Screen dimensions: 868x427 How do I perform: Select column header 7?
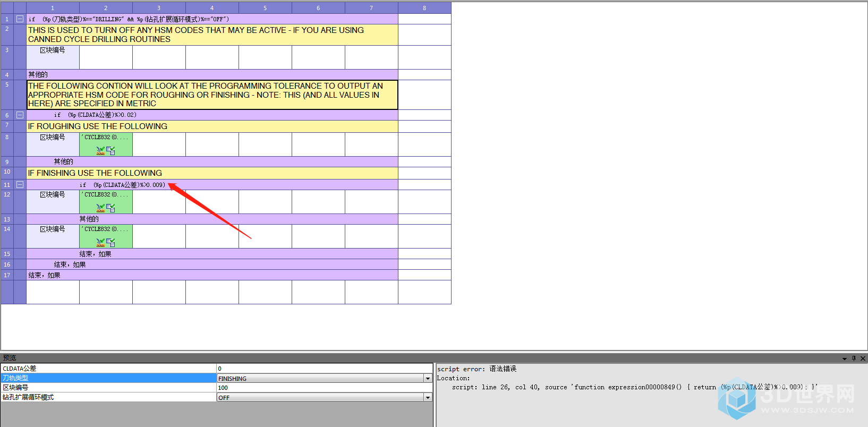[371, 8]
